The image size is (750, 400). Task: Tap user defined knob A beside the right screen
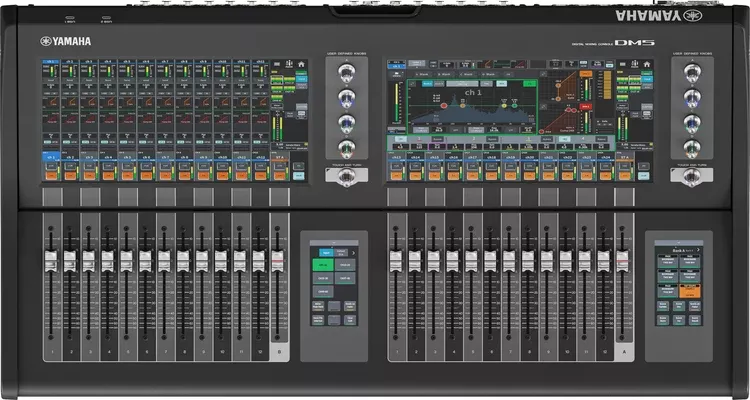click(x=692, y=72)
